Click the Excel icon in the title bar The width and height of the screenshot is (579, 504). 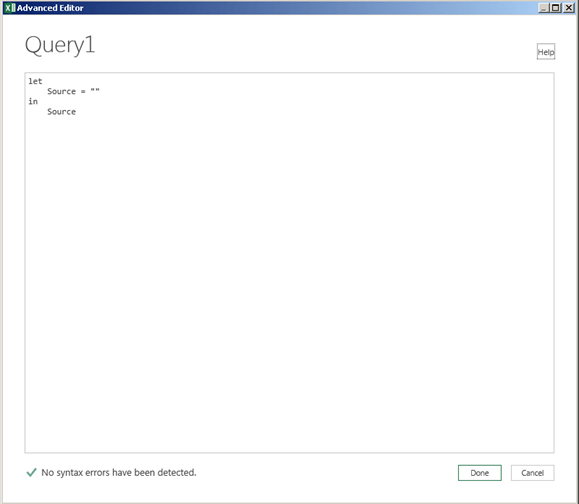click(x=10, y=8)
